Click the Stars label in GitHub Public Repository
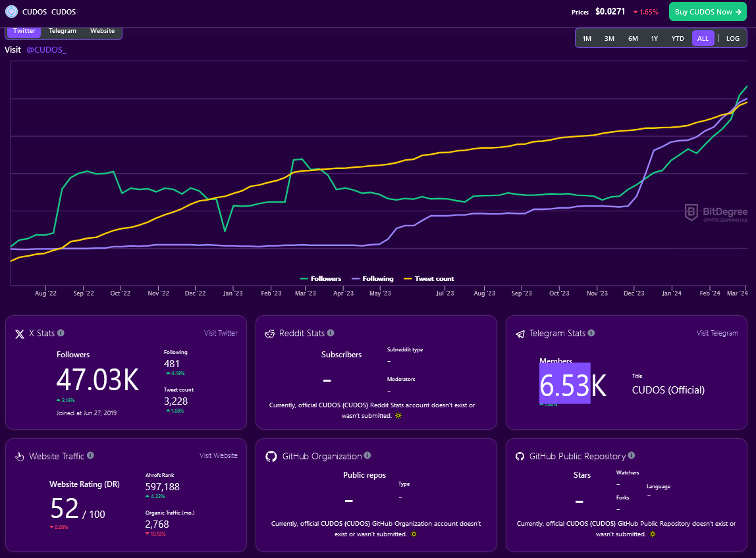This screenshot has width=756, height=558. (x=582, y=475)
